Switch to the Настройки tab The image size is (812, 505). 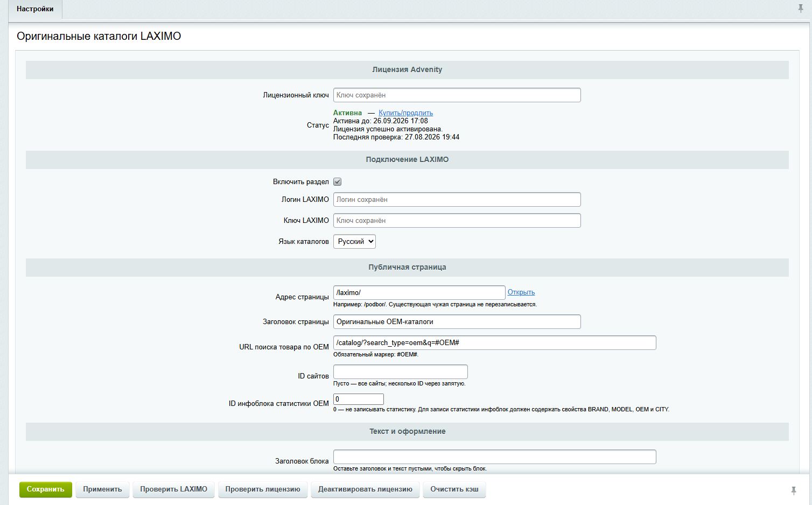click(35, 9)
